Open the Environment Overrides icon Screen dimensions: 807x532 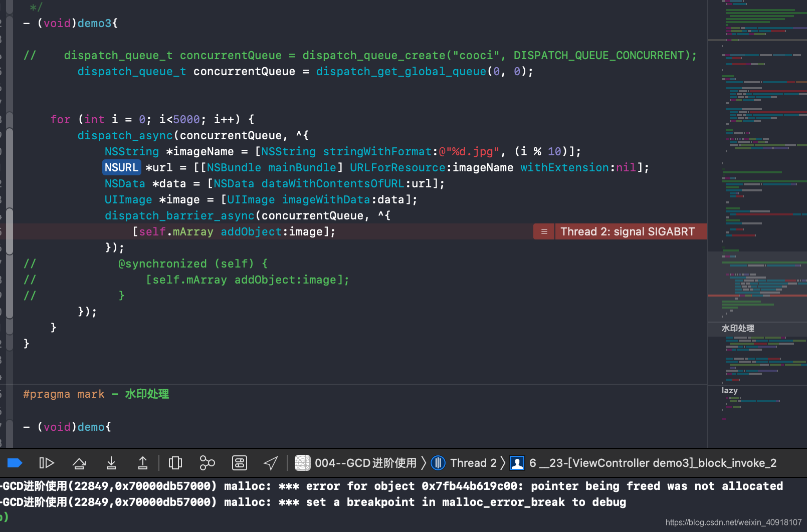tap(240, 463)
